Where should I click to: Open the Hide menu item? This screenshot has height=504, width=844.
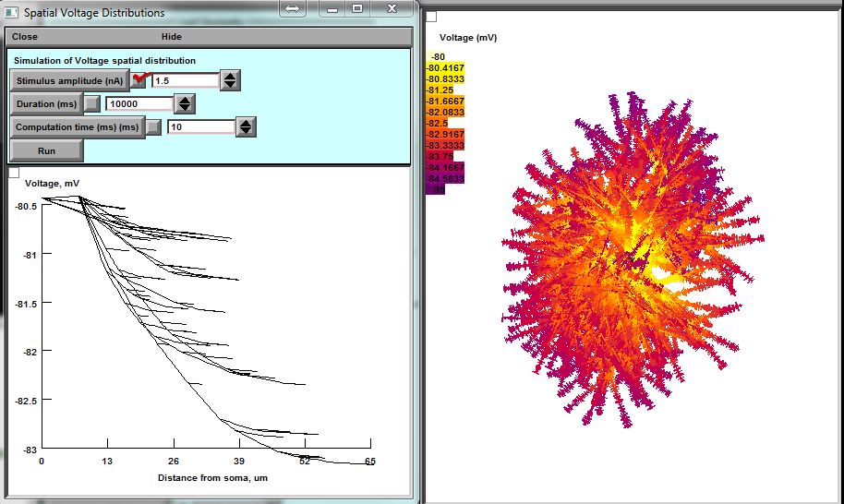coord(172,37)
